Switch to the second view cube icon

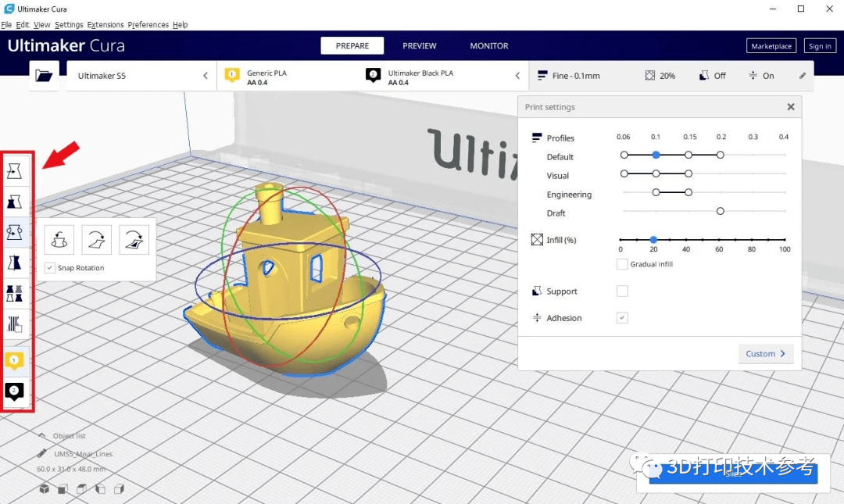[x=63, y=489]
